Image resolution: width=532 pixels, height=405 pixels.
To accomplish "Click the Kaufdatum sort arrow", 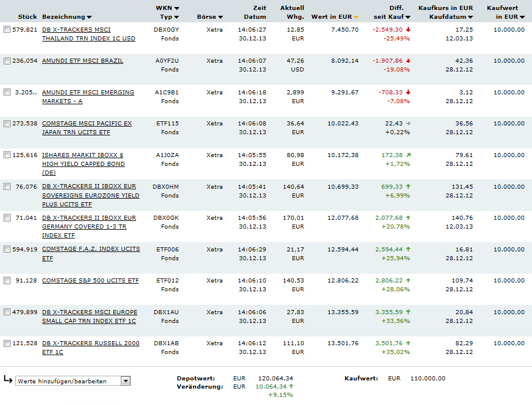I will click(470, 18).
